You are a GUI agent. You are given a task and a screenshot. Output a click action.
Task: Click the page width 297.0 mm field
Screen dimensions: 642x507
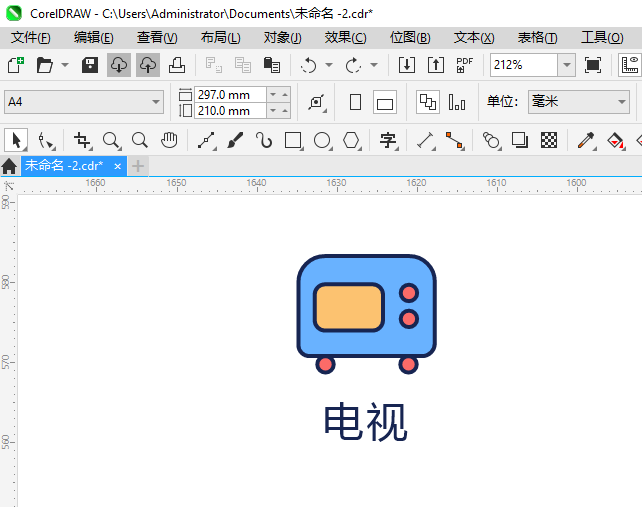[231, 95]
